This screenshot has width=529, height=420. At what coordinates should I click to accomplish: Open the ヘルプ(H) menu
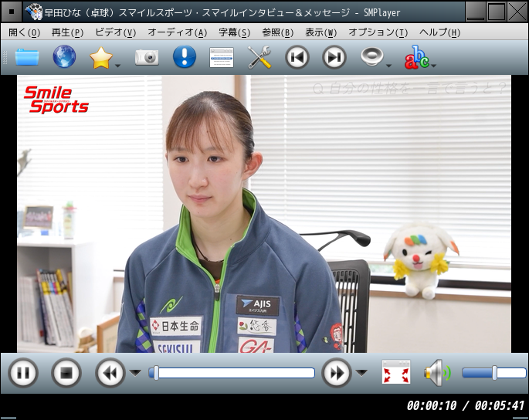tap(439, 32)
